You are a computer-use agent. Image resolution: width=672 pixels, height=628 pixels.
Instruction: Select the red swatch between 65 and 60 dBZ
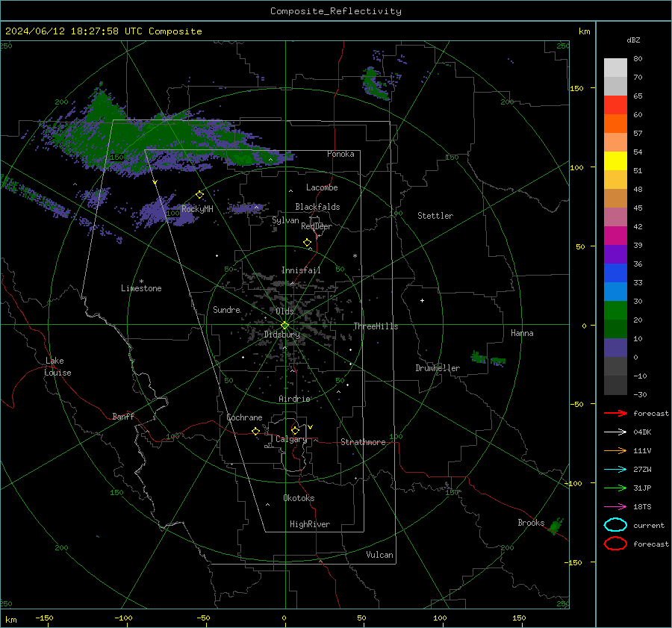[x=615, y=105]
